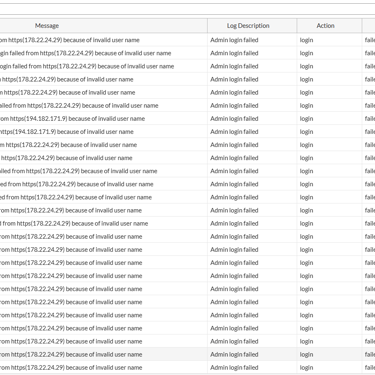The width and height of the screenshot is (375, 375).
Task: Sort by the Message column header
Action: click(x=47, y=26)
